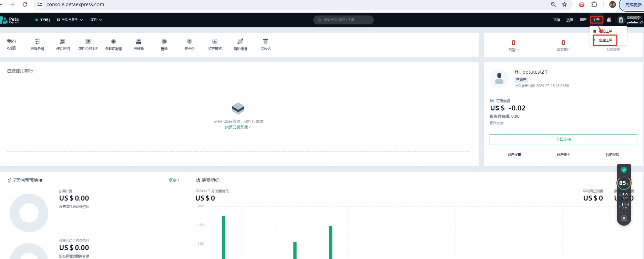
Task: Expand the 产品与服务 dropdown menu
Action: coord(70,20)
